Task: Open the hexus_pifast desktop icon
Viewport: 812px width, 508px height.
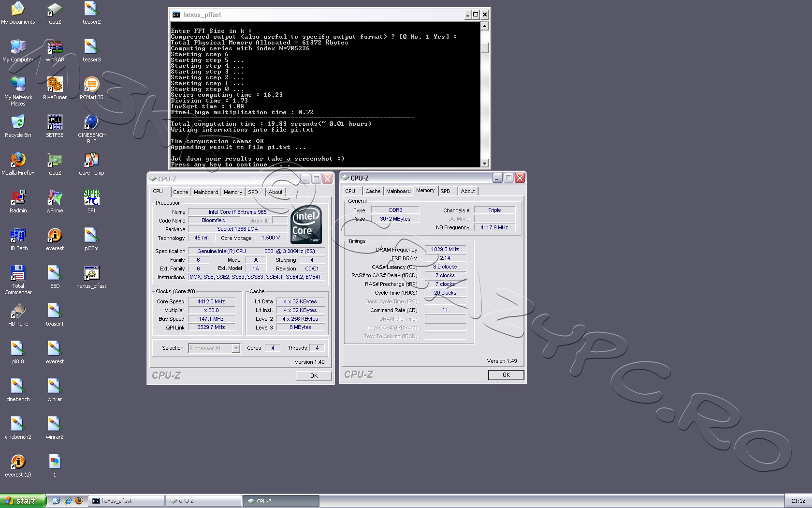Action: tap(91, 277)
